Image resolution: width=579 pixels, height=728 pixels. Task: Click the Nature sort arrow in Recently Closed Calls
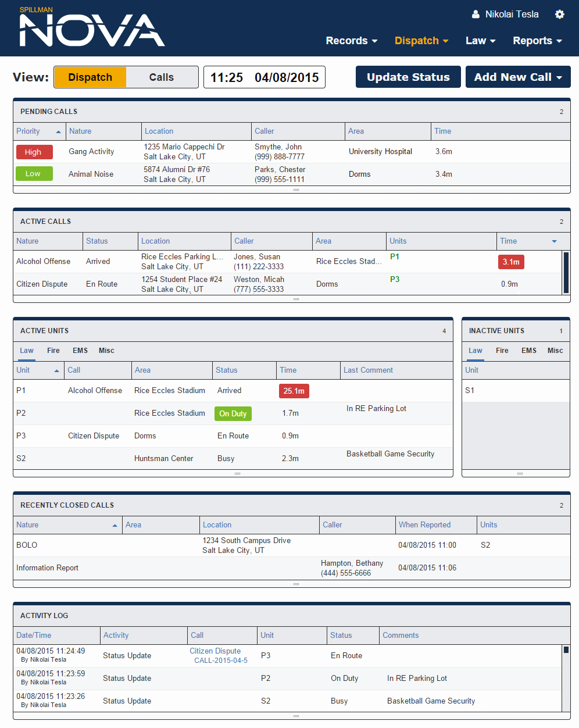[115, 525]
